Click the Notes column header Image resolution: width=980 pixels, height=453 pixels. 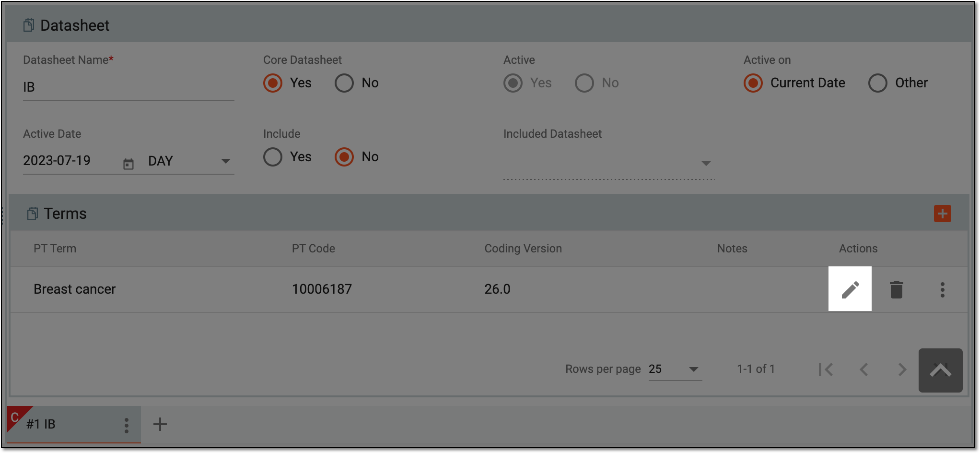click(x=732, y=249)
